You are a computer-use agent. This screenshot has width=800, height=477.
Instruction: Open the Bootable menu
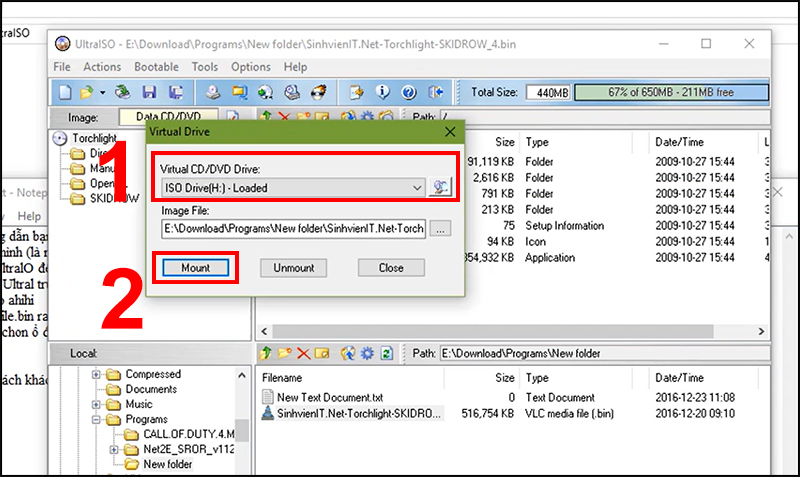(157, 67)
